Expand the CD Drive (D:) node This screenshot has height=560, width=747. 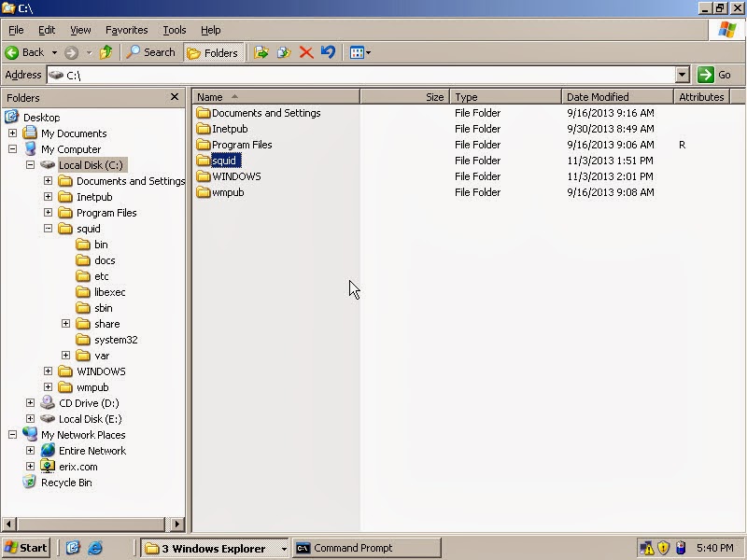30,403
